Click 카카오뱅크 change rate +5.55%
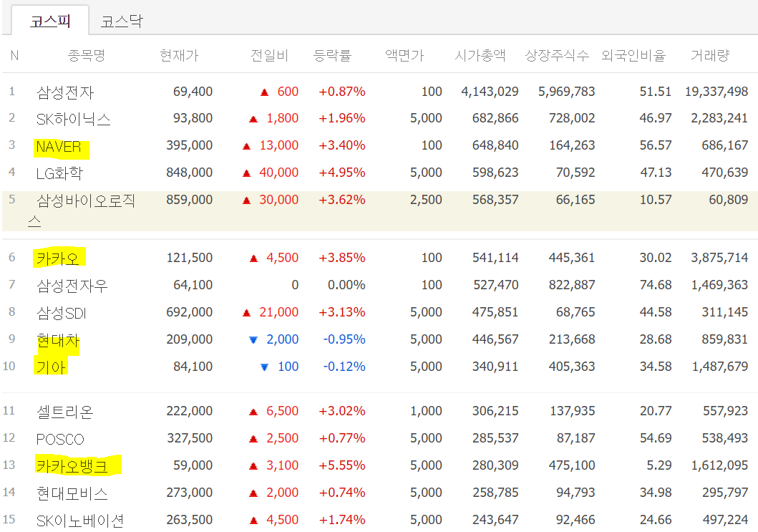 [x=341, y=465]
